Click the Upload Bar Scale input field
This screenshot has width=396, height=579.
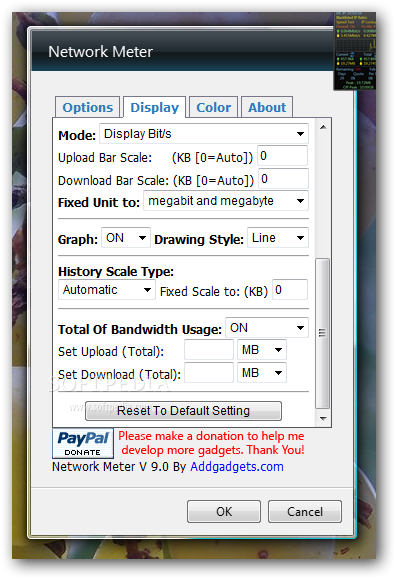tap(283, 156)
